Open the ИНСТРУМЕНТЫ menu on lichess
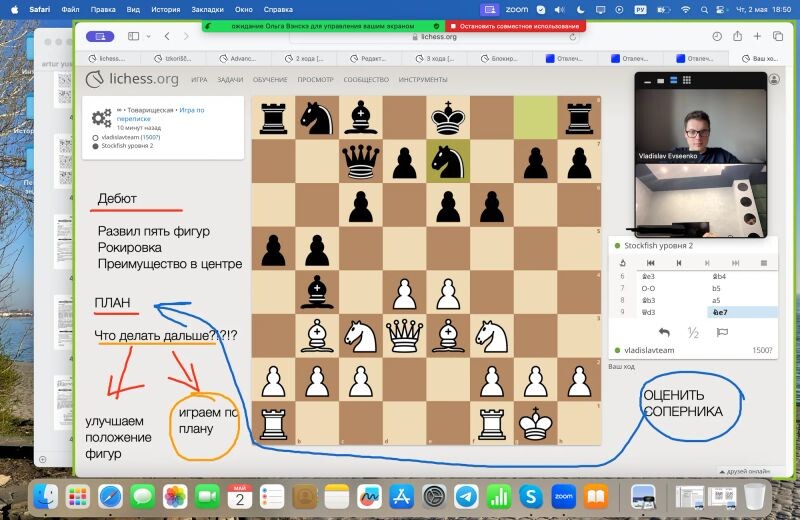 [423, 79]
